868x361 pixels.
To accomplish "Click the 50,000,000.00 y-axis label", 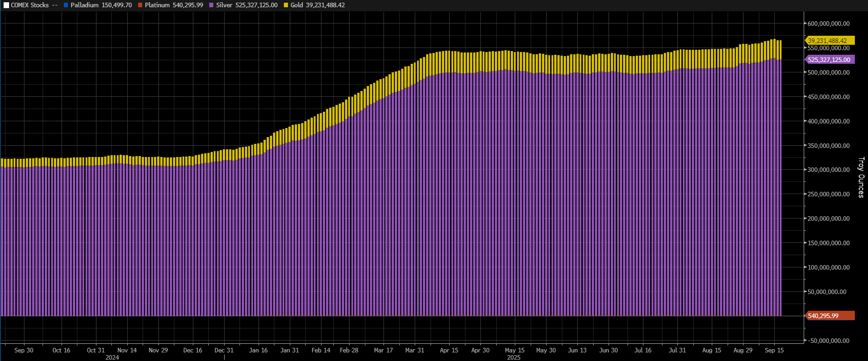I will pyautogui.click(x=827, y=292).
